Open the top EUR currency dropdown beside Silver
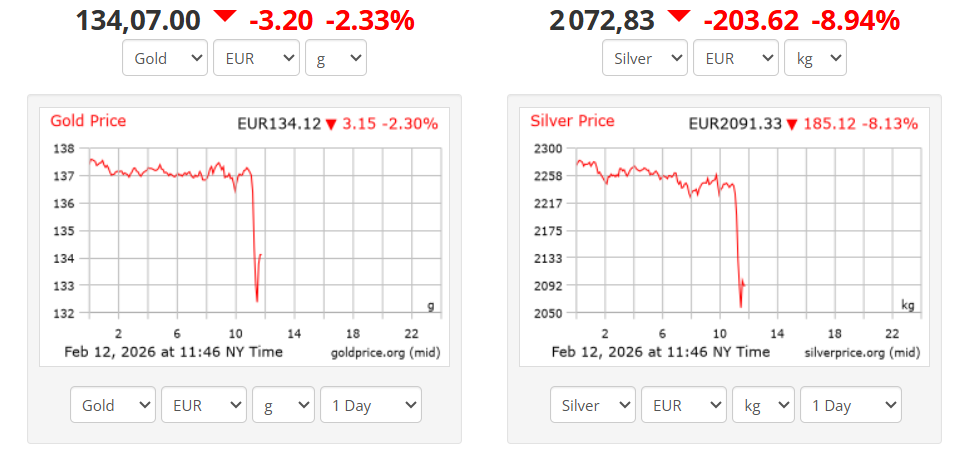Image resolution: width=958 pixels, height=461 pixels. point(735,58)
